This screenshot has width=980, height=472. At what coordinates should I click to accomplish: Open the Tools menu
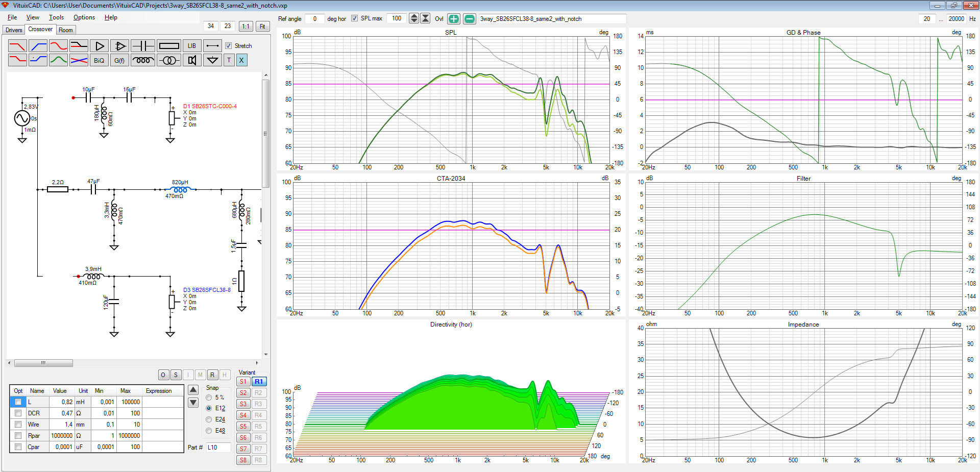(56, 17)
